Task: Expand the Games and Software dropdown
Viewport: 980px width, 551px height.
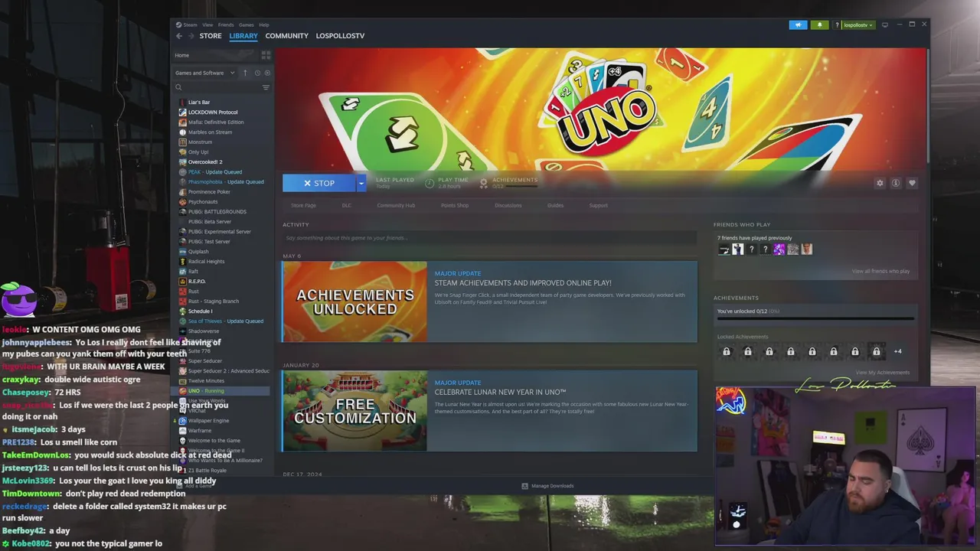Action: 205,73
